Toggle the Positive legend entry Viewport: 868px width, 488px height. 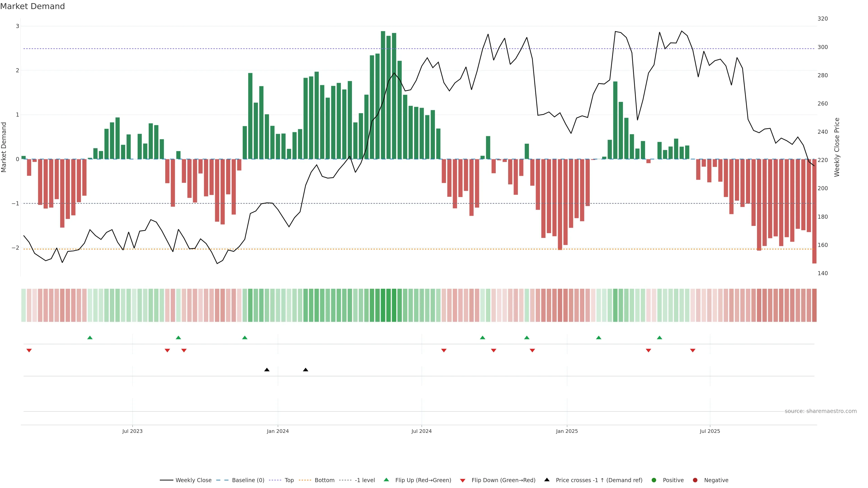click(673, 480)
